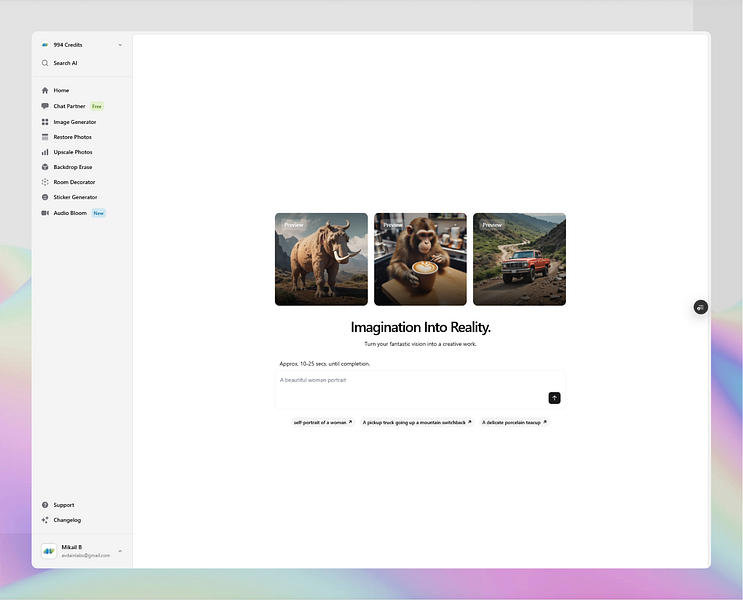
Task: Click the Free badge next to Chat Partner
Action: click(x=97, y=106)
